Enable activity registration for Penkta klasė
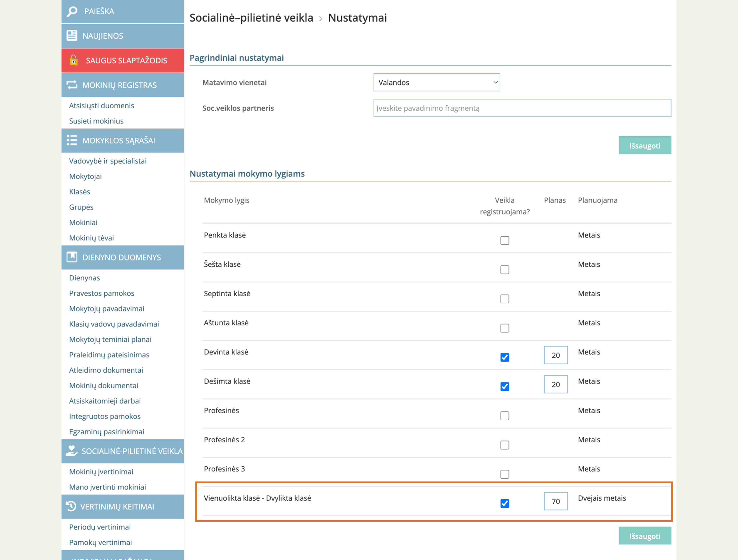Screen dimensions: 738x560 point(505,240)
